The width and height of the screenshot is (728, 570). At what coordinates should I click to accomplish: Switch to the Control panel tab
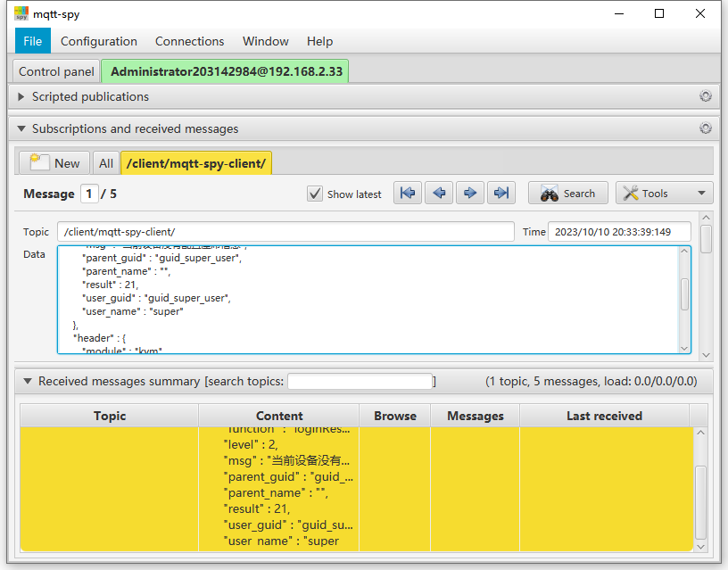coord(56,71)
